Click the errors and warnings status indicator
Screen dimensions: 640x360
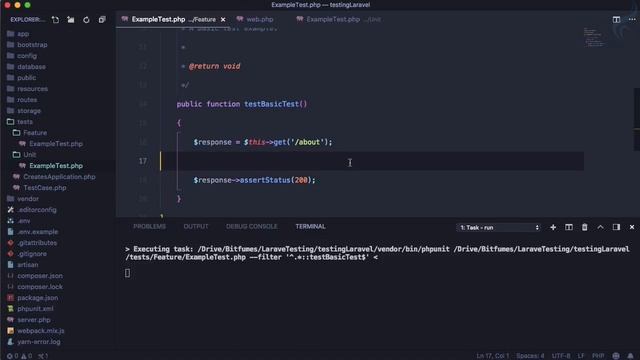tap(19, 356)
